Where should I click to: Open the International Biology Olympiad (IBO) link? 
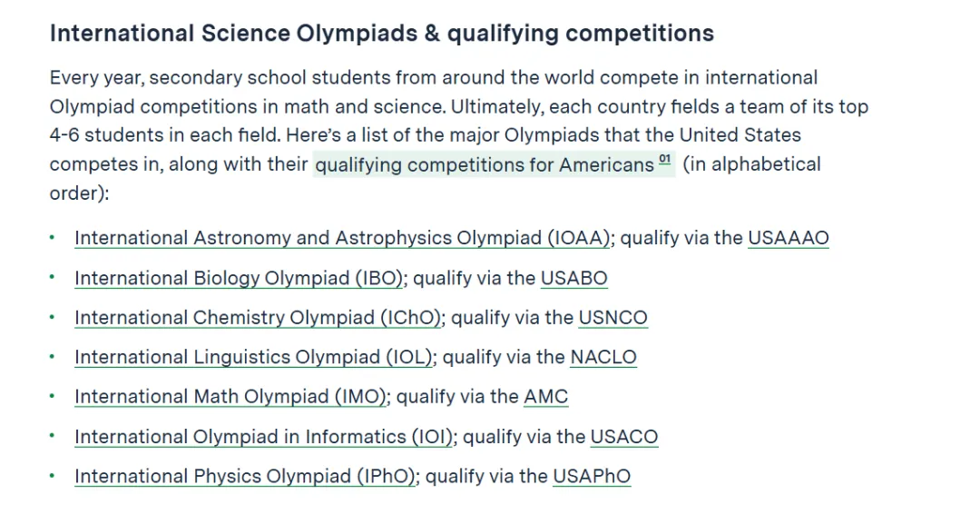pyautogui.click(x=239, y=278)
